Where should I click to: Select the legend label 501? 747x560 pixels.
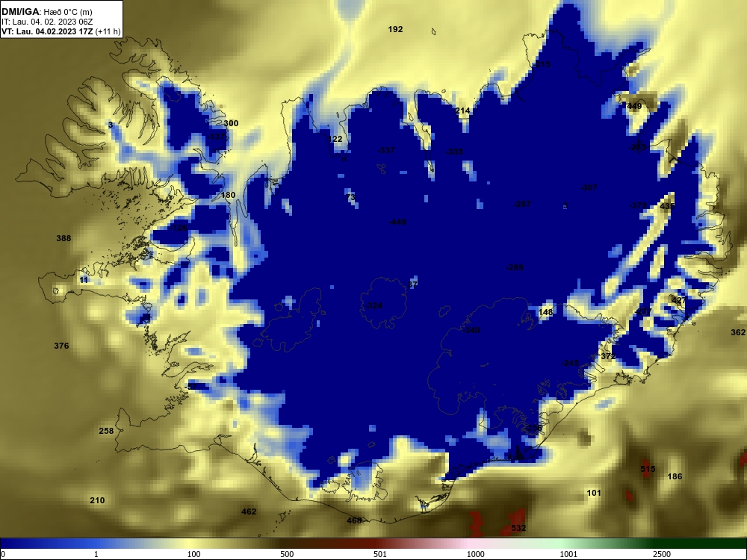pos(380,554)
